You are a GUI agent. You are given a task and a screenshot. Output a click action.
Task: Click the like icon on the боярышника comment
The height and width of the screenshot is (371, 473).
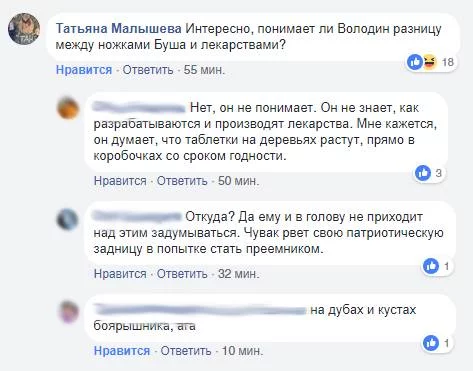[431, 343]
